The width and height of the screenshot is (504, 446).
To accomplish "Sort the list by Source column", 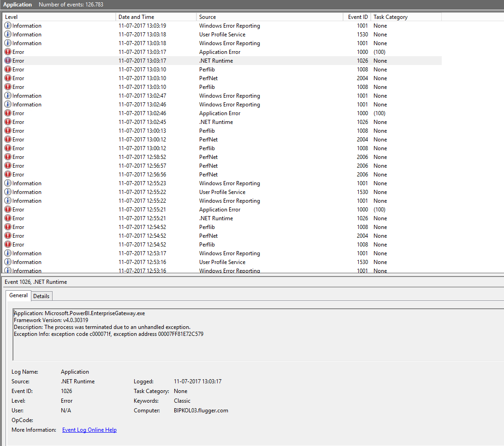I will coord(270,17).
